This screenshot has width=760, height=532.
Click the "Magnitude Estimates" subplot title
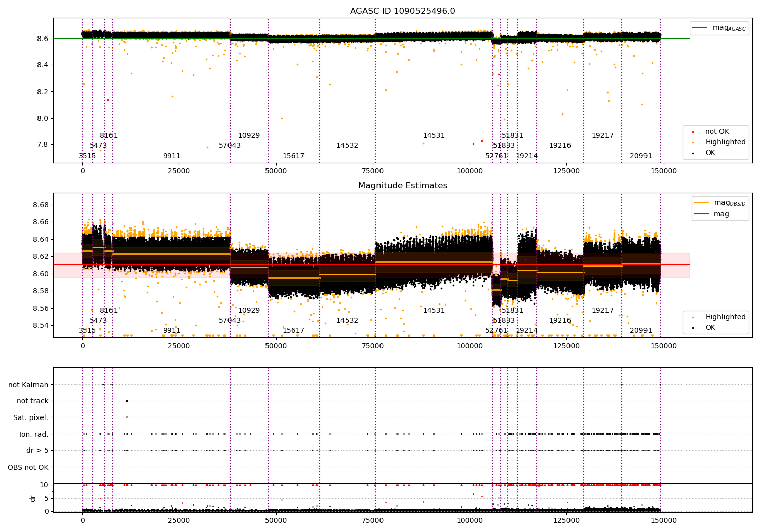click(402, 186)
